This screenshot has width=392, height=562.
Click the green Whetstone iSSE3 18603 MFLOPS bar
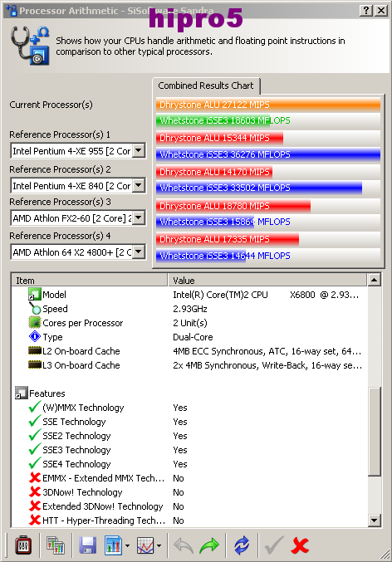tap(213, 120)
